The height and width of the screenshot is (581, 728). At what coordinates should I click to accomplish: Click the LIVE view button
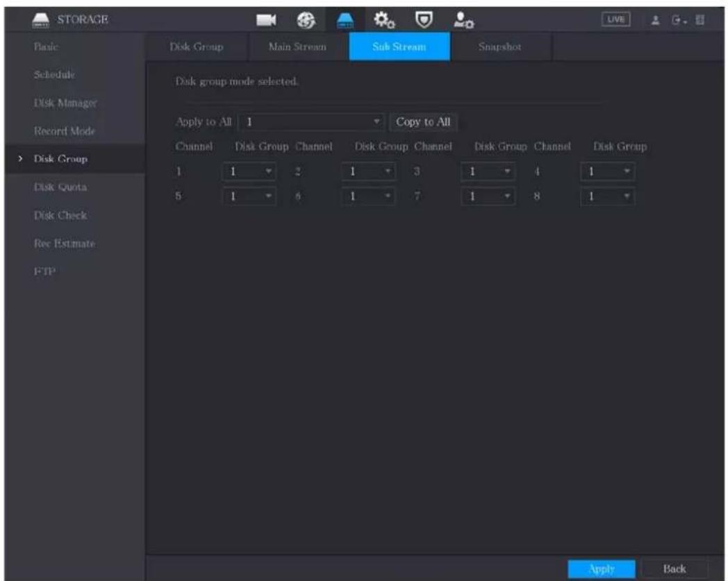[x=615, y=19]
